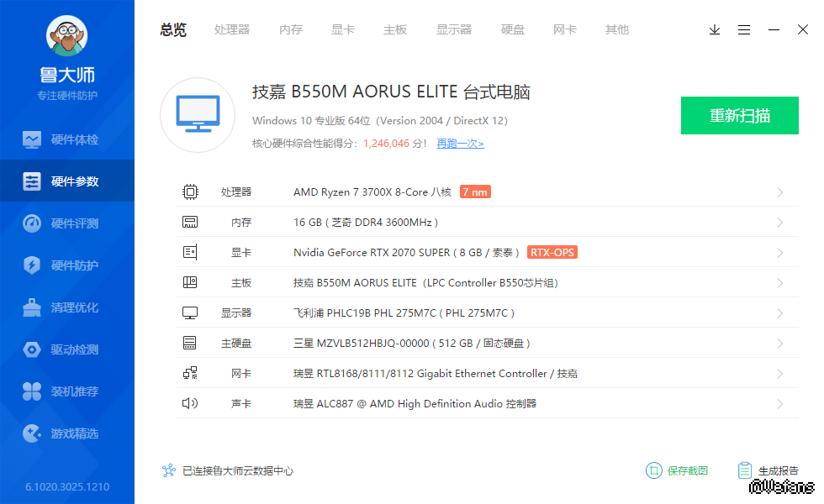Image resolution: width=824 pixels, height=504 pixels.
Task: Open 清理优化 in the sidebar
Action: [67, 307]
